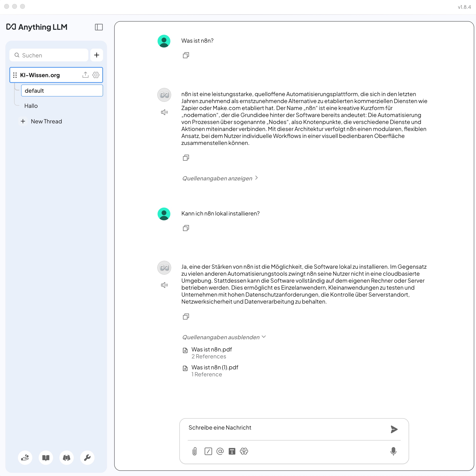Click the '2 References' label

209,357
